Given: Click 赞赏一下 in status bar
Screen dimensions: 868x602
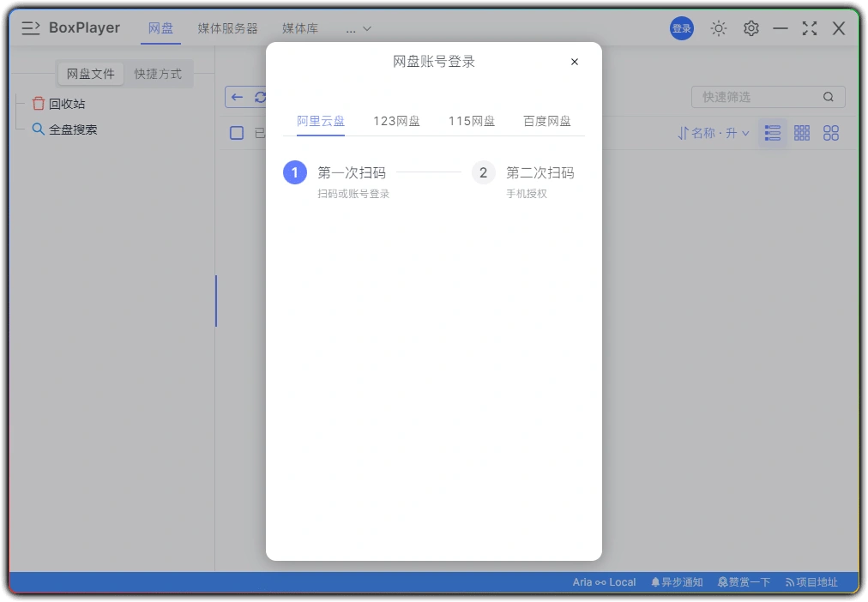Looking at the screenshot, I should pos(744,582).
